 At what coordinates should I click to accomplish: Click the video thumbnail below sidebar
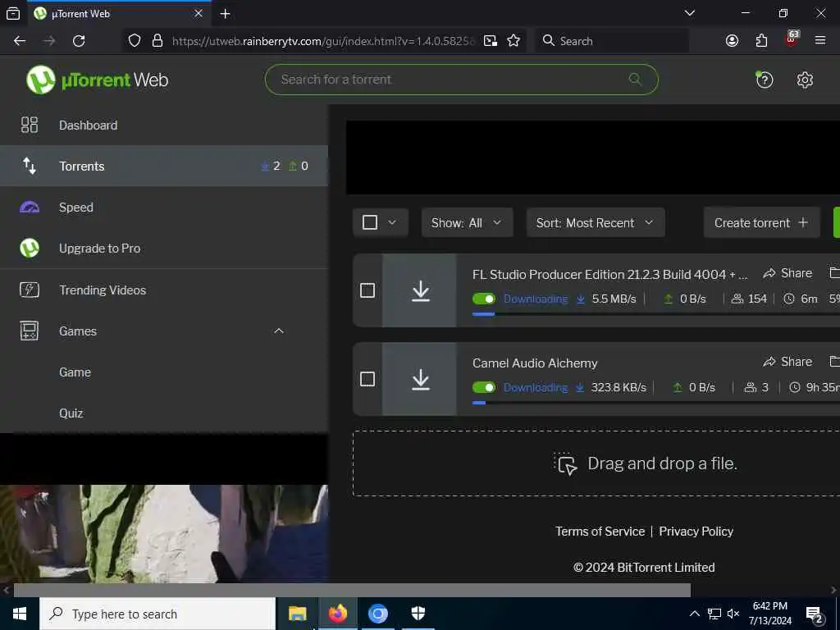pyautogui.click(x=164, y=533)
